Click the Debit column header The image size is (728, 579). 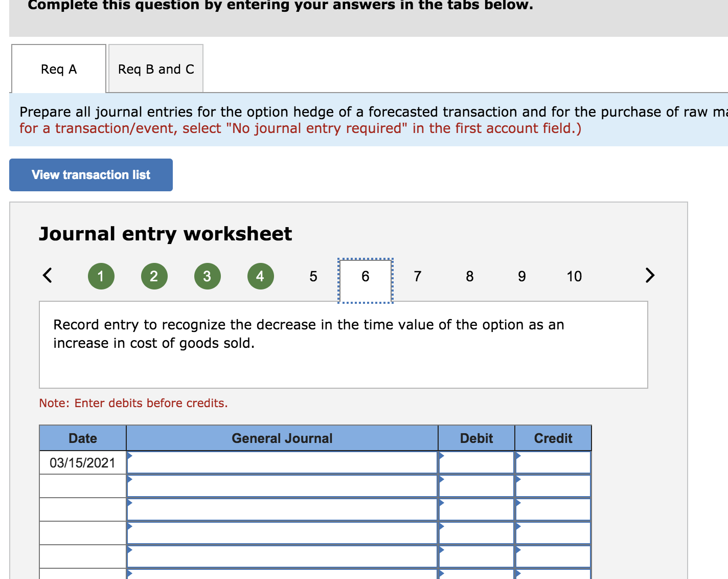476,438
